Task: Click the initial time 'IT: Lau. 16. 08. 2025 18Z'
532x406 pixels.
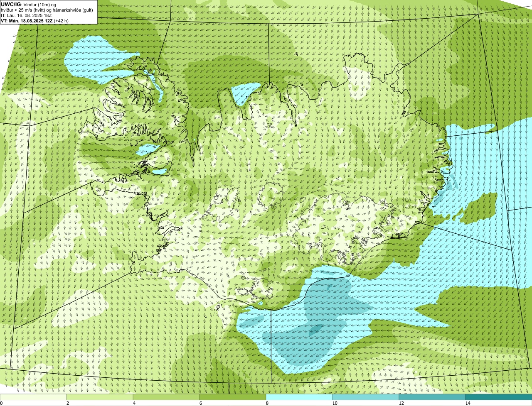Action: click(27, 15)
